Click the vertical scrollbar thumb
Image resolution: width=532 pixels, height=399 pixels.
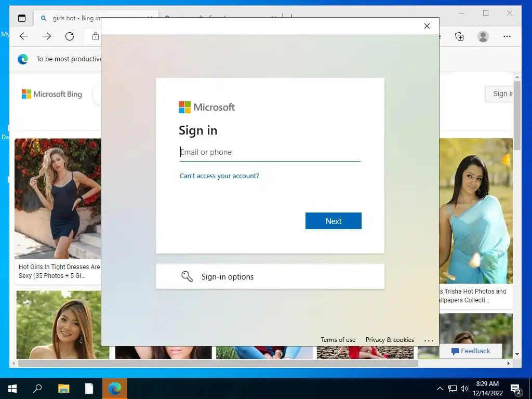517,115
